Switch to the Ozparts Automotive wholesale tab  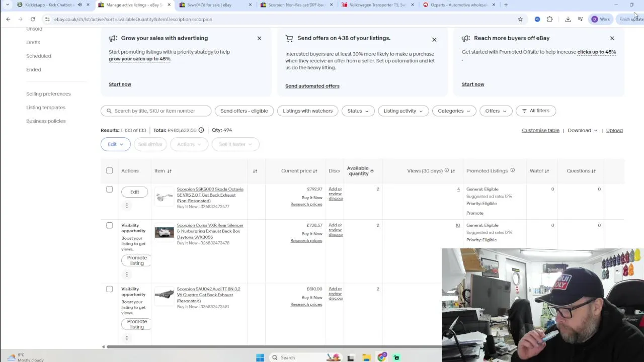click(458, 5)
